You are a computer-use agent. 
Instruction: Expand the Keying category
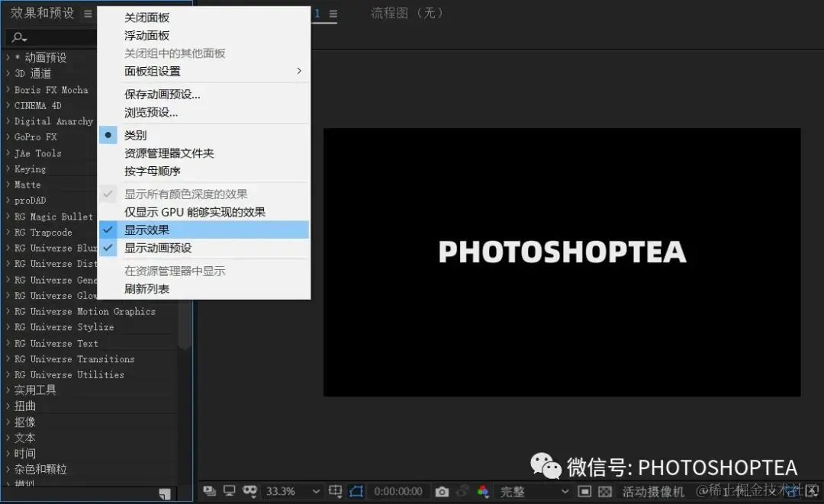tap(8, 169)
